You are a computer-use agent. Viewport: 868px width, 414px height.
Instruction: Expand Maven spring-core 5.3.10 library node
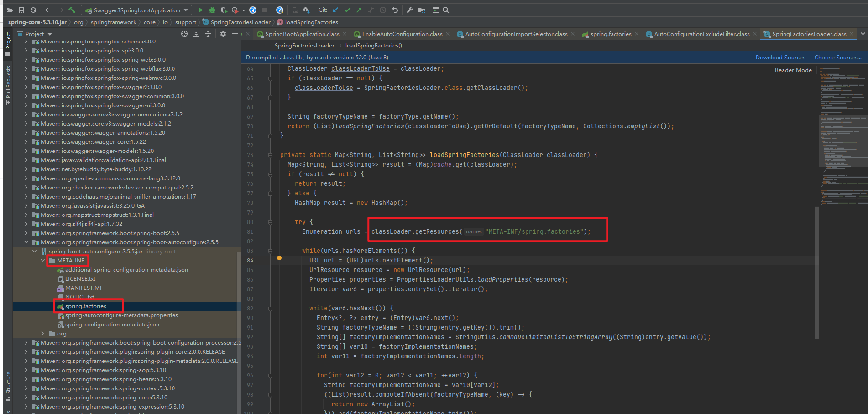point(26,398)
